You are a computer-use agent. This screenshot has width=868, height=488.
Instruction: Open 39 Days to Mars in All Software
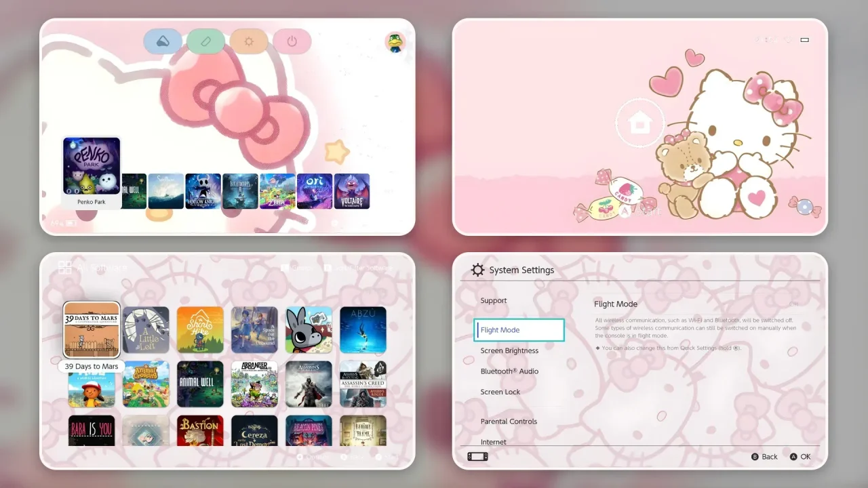click(92, 330)
